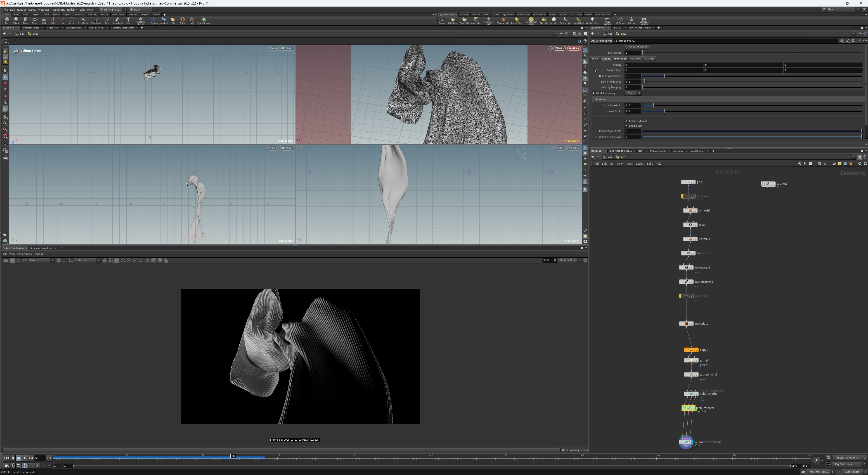
Task: Click the Font shelf tool icon
Action: [x=128, y=21]
